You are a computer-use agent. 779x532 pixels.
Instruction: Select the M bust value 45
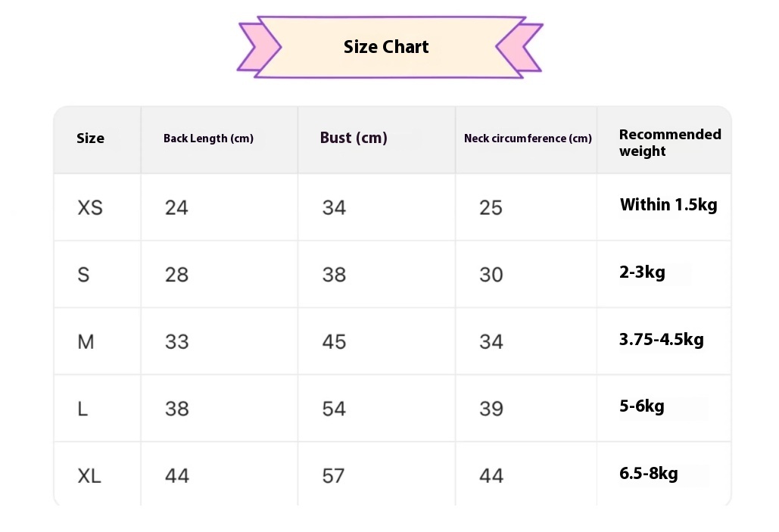[334, 342]
